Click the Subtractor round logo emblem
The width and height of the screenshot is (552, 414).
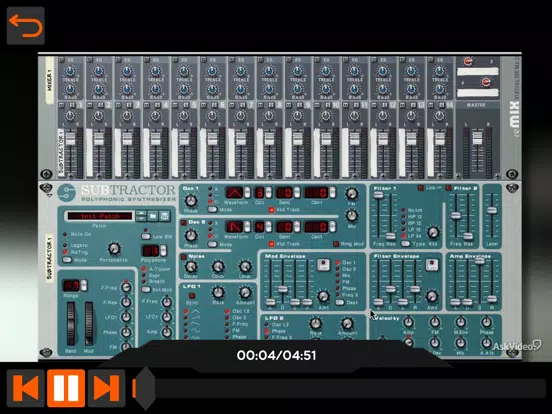pyautogui.click(x=67, y=193)
